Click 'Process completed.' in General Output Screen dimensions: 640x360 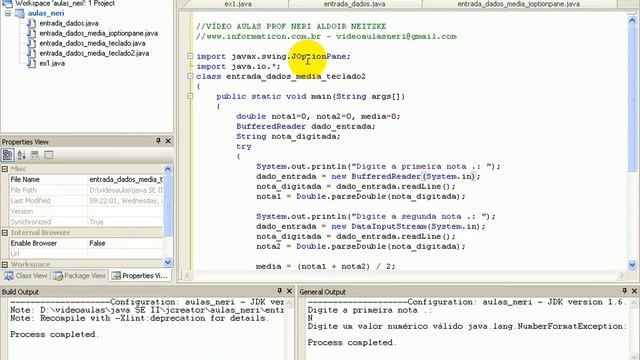pyautogui.click(x=352, y=342)
